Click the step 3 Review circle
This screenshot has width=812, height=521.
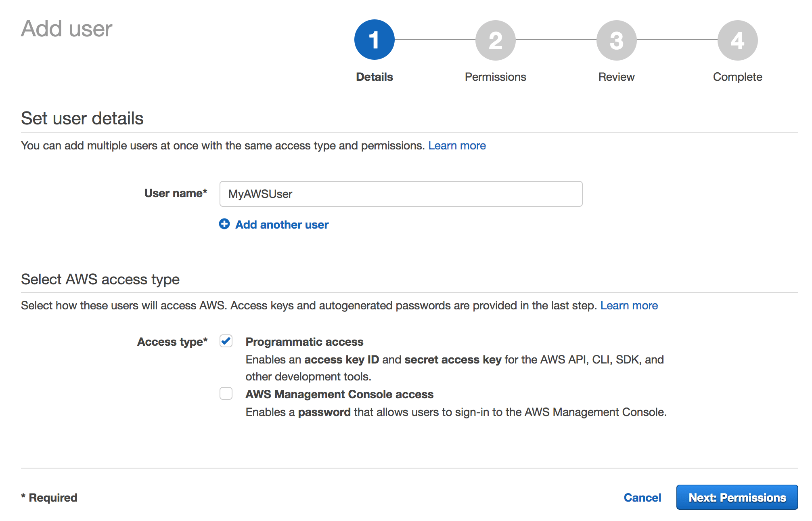click(616, 40)
